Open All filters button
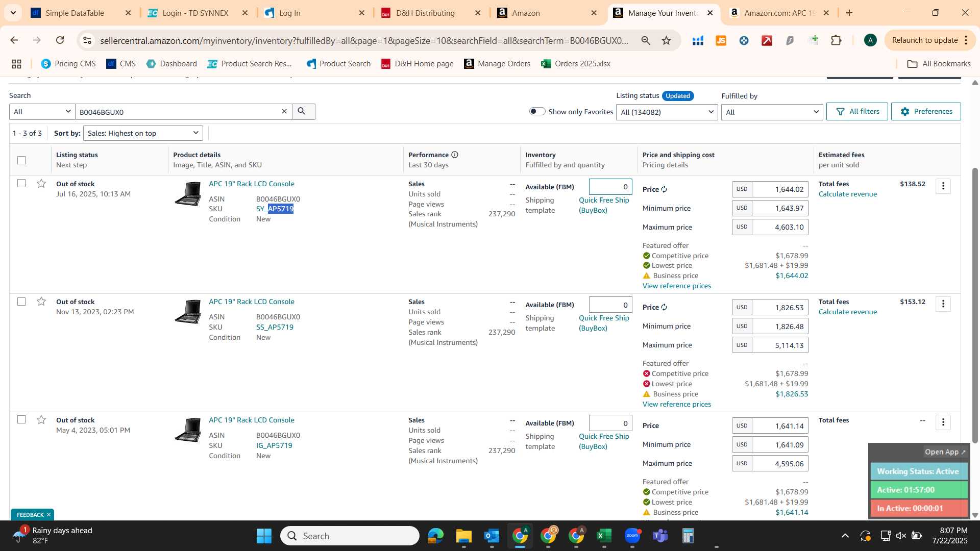 click(x=857, y=111)
